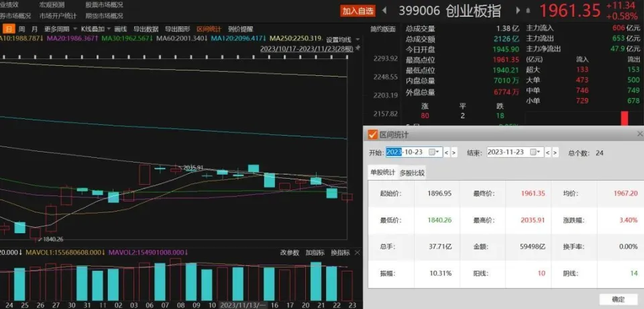Select the 单股统计 tab
The height and width of the screenshot is (309, 644).
tap(383, 173)
